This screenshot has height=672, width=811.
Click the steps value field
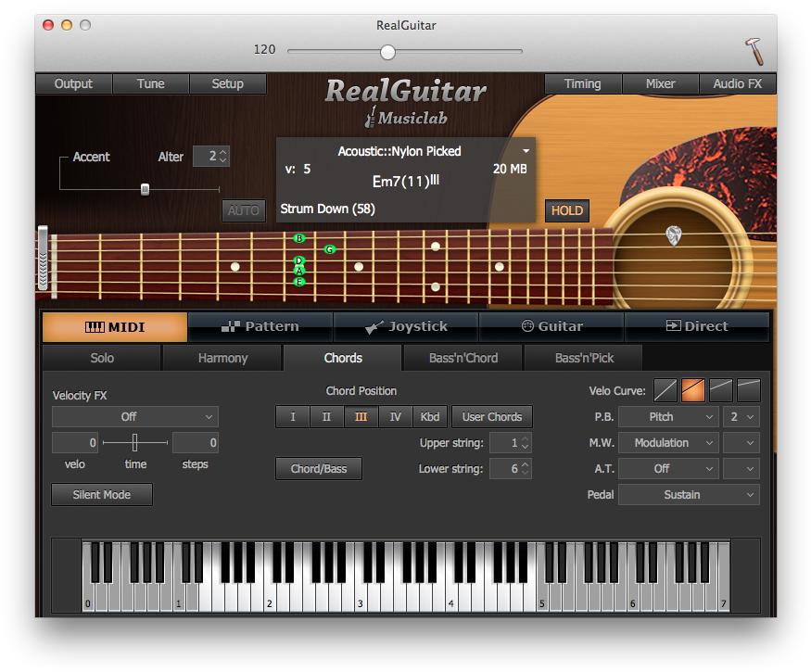[x=195, y=443]
